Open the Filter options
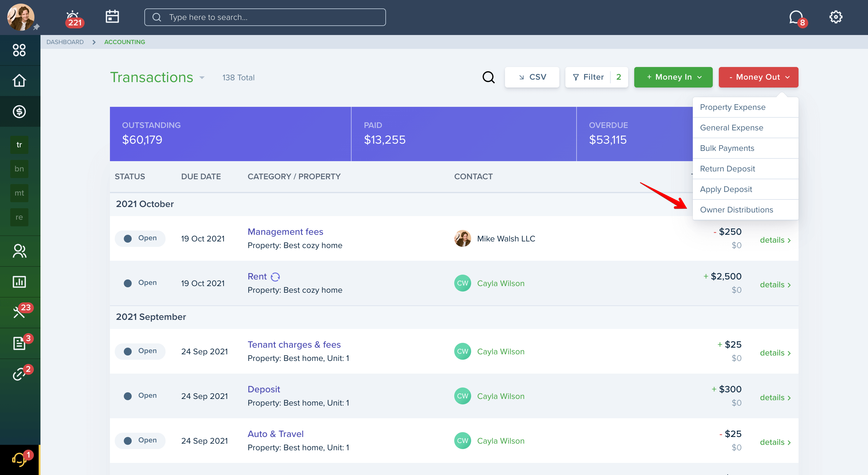This screenshot has width=868, height=475. 596,77
